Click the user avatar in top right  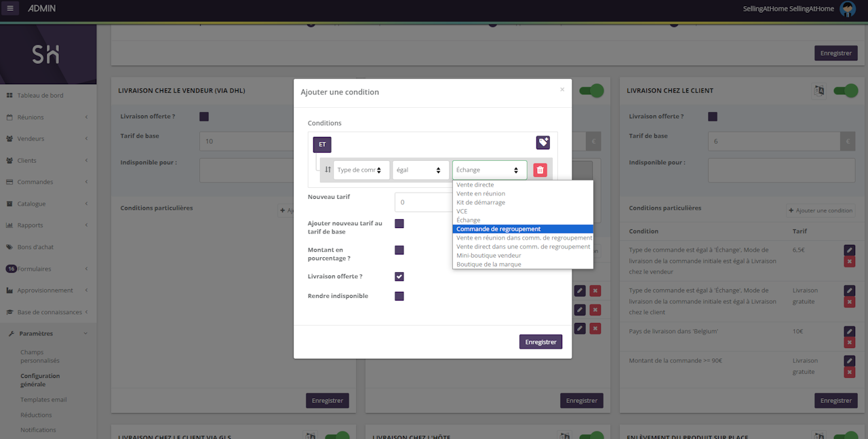[x=847, y=9]
